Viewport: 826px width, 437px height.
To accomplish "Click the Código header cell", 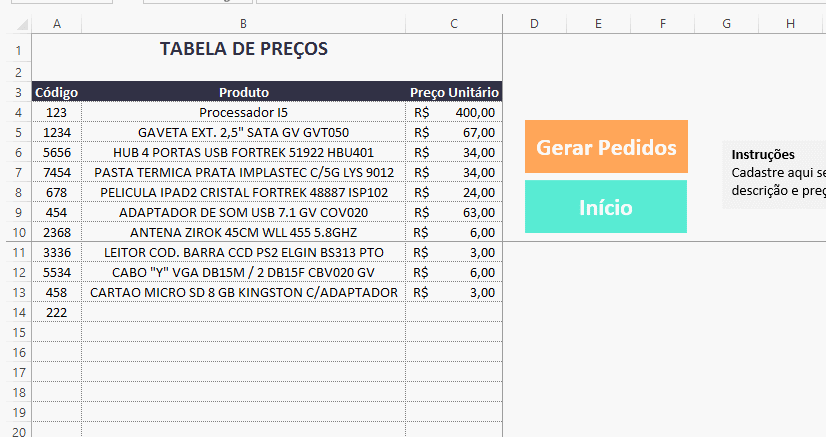I will coord(56,92).
